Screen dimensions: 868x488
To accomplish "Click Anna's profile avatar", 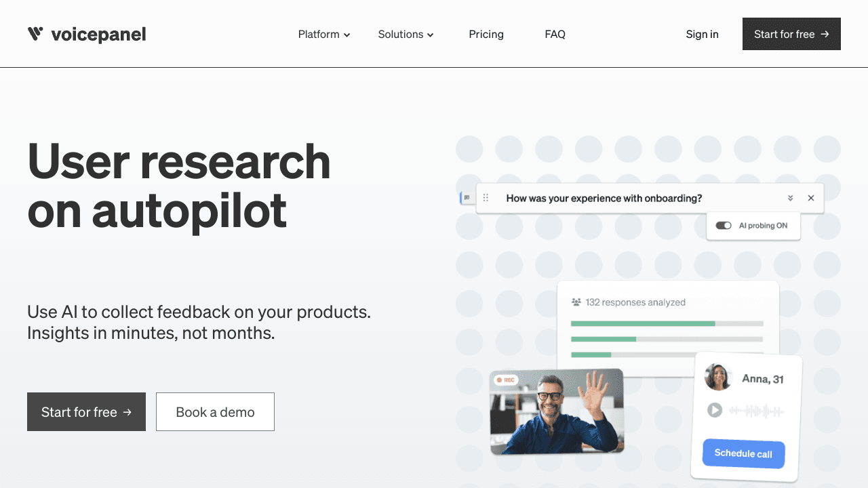I will pyautogui.click(x=718, y=377).
